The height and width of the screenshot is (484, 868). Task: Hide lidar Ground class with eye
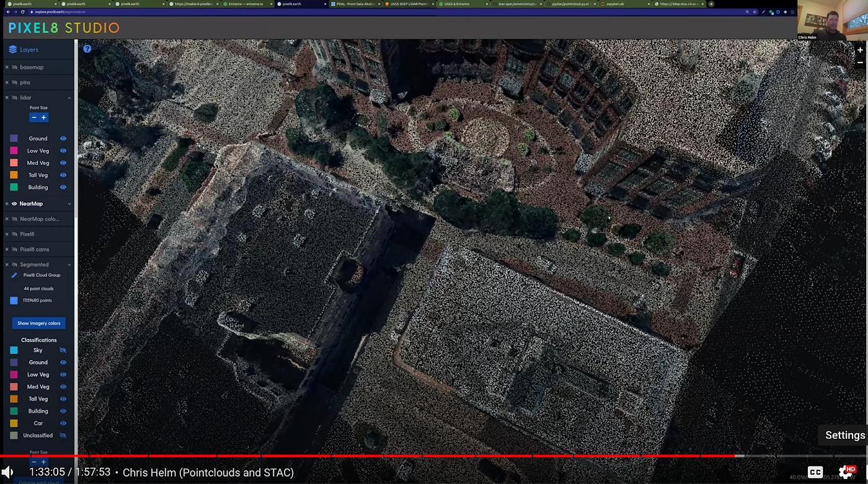(x=63, y=139)
